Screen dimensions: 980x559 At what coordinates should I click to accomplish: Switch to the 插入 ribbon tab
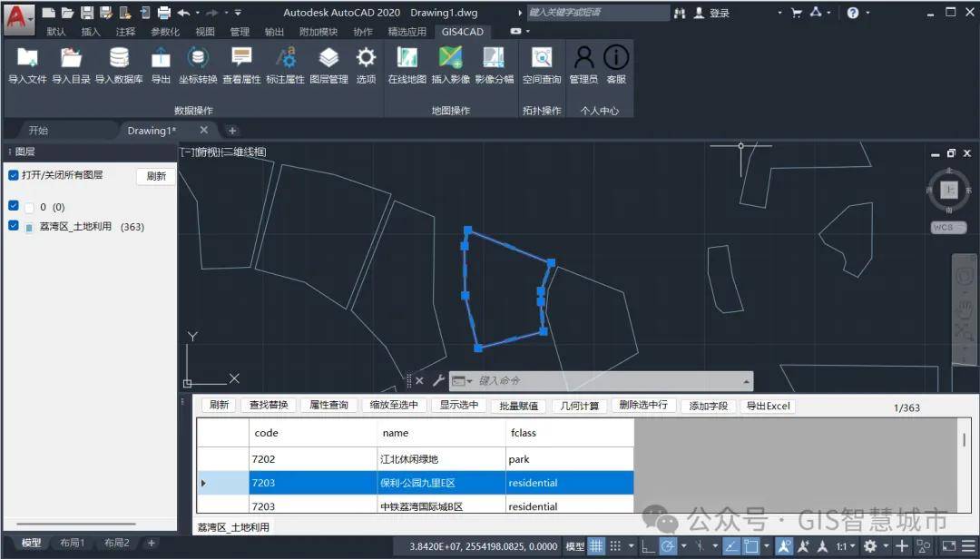91,31
